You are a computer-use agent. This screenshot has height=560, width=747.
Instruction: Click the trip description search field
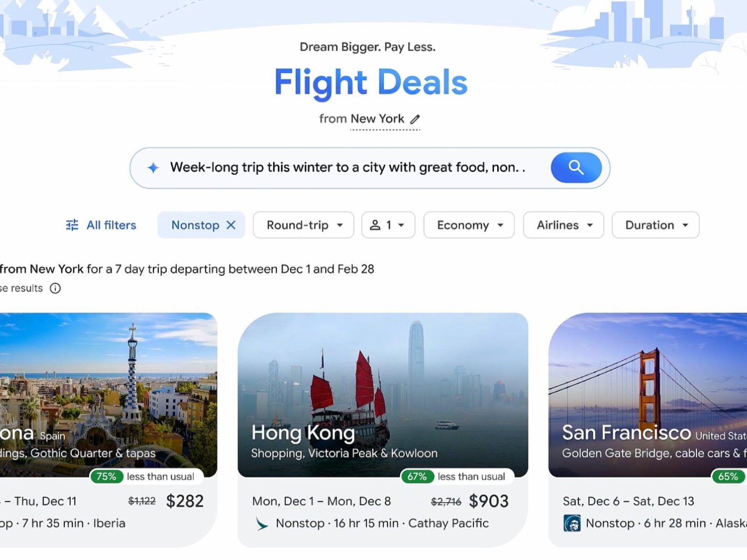coord(348,168)
